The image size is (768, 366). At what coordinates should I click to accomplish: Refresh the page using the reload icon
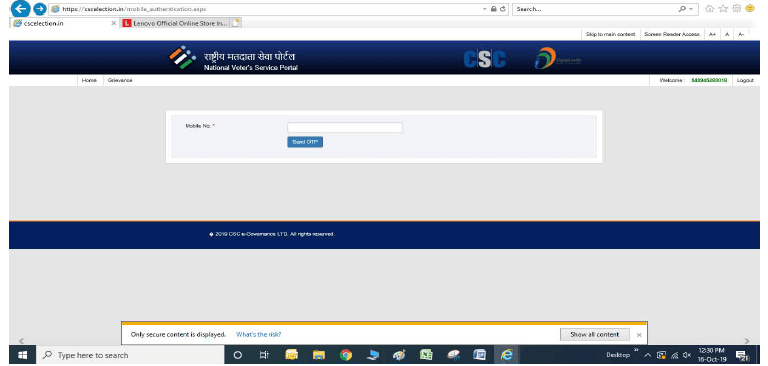(x=503, y=9)
